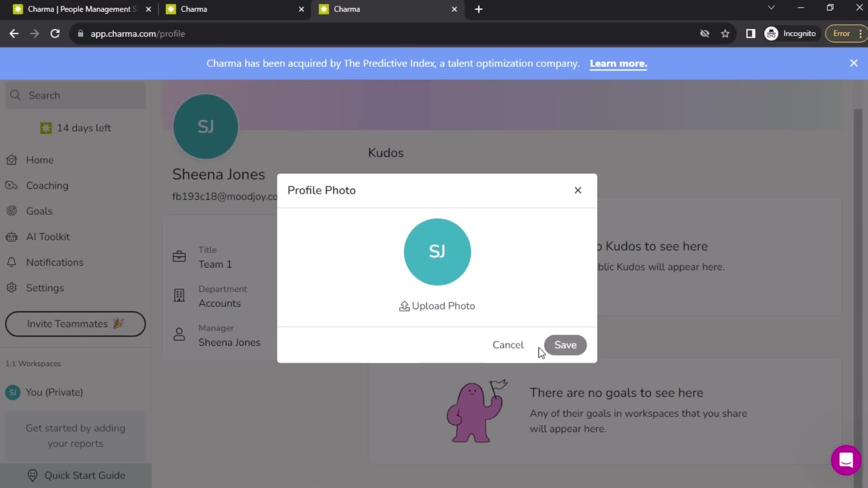Click manager name Sheena Jones

coord(230,343)
